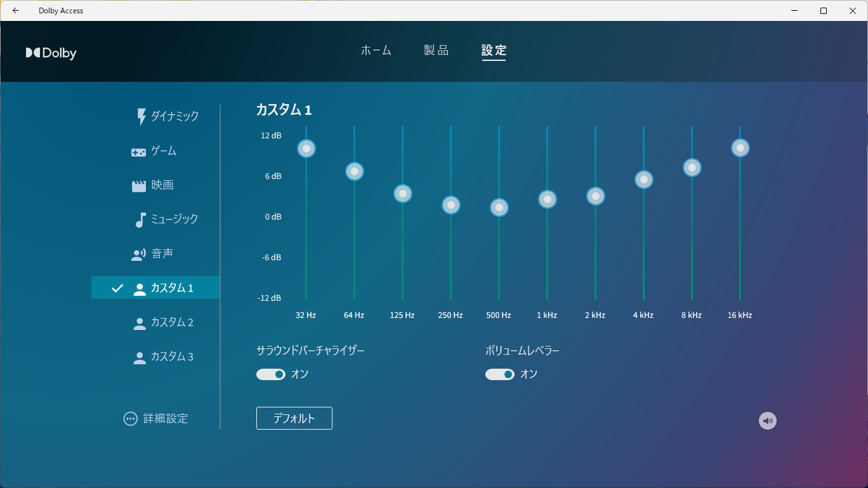Click the 設定 tab

(x=494, y=51)
